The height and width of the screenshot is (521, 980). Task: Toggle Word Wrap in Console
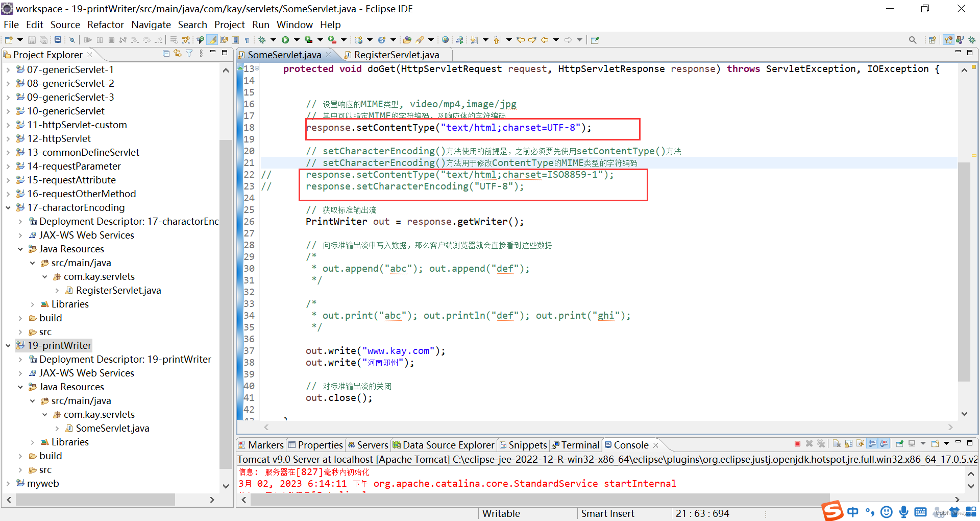tap(861, 443)
